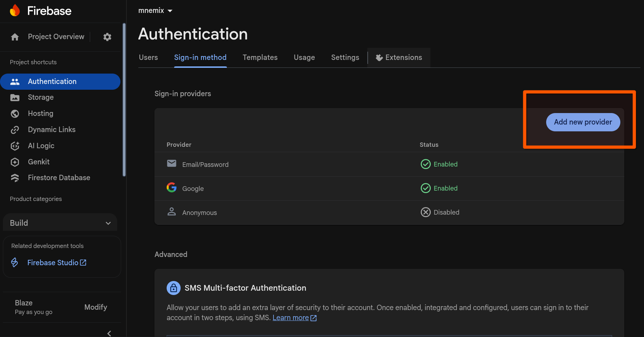Open project settings gear icon
644x337 pixels.
click(x=107, y=37)
